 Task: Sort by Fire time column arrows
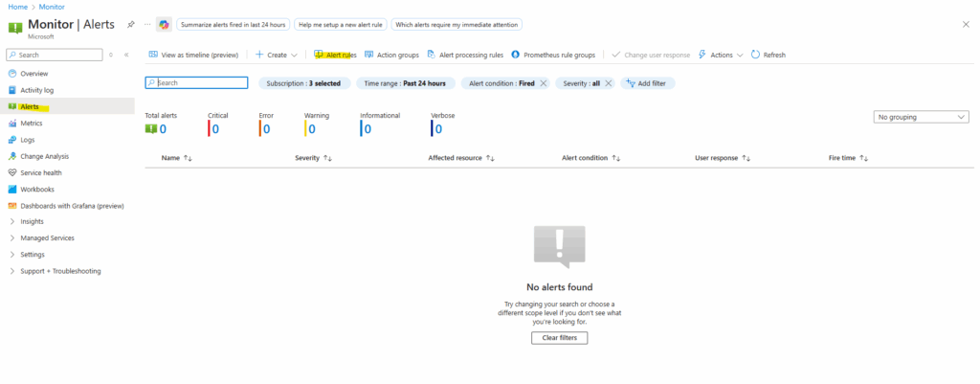(864, 158)
